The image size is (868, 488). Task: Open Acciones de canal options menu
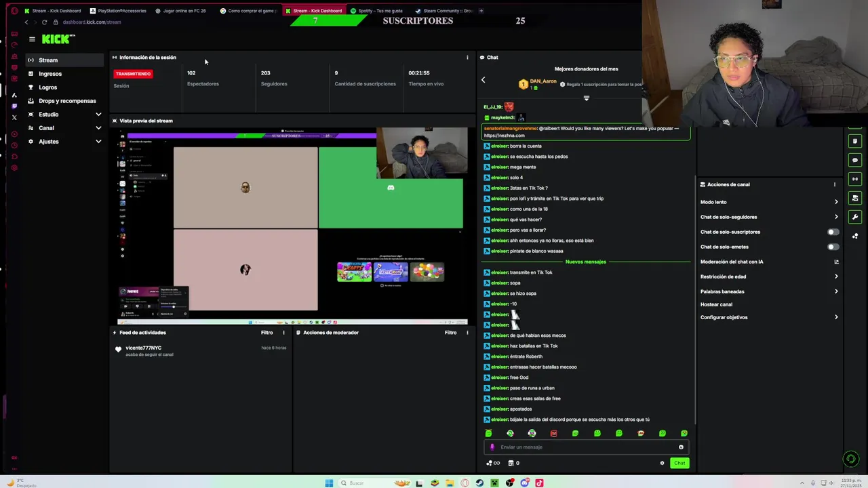click(x=835, y=184)
